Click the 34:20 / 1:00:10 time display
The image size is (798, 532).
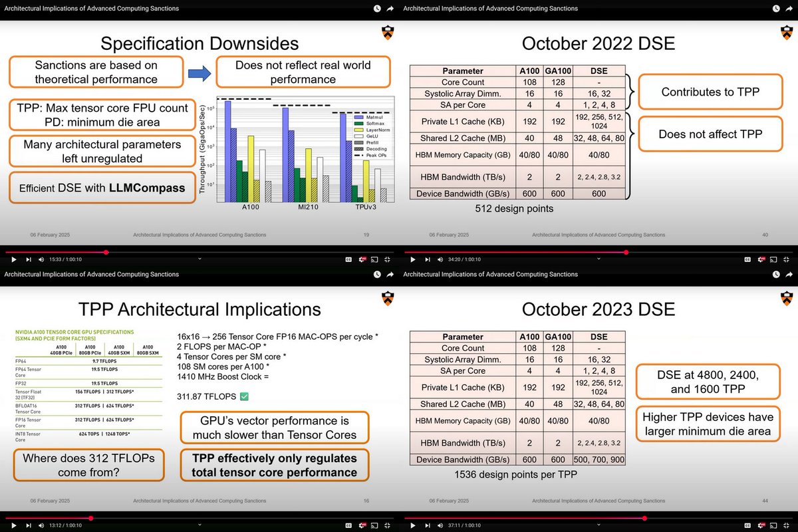[x=464, y=259]
